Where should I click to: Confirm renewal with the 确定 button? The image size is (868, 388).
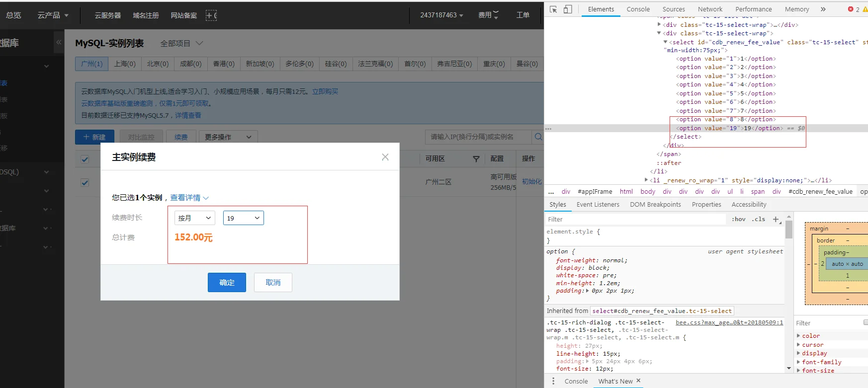pyautogui.click(x=227, y=282)
